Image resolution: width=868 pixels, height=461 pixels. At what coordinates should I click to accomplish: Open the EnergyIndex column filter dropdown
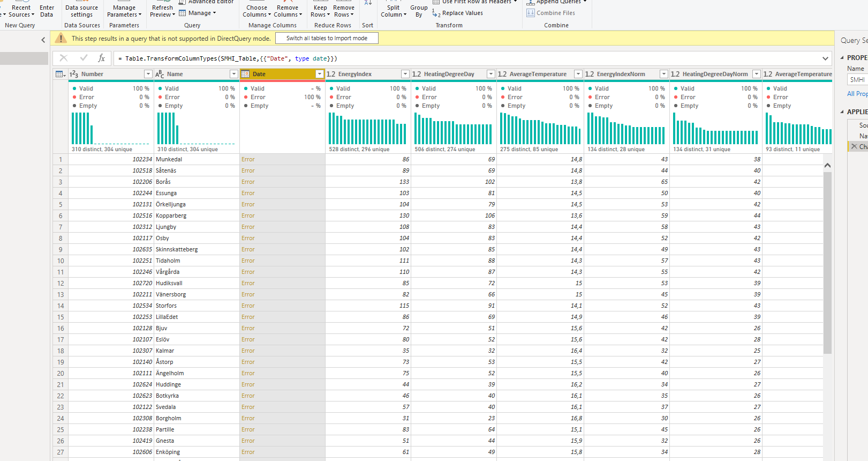pos(405,74)
